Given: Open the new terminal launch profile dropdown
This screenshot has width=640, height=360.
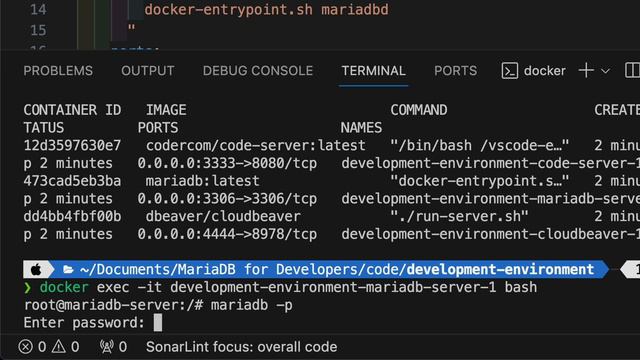Looking at the screenshot, I should coord(605,71).
